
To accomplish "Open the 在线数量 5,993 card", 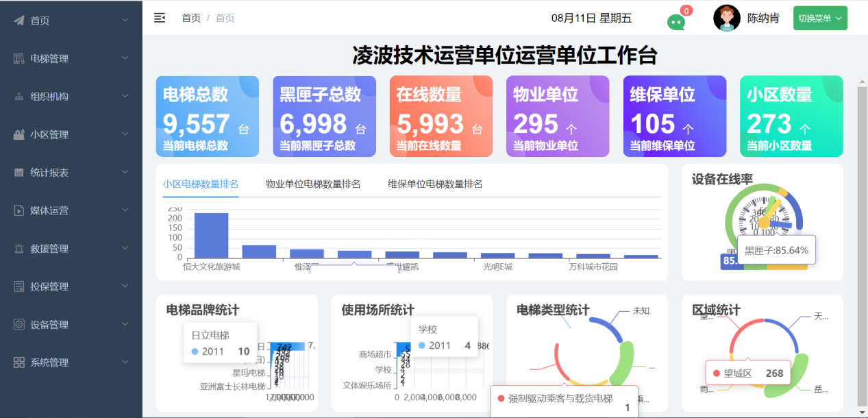I will tap(441, 116).
